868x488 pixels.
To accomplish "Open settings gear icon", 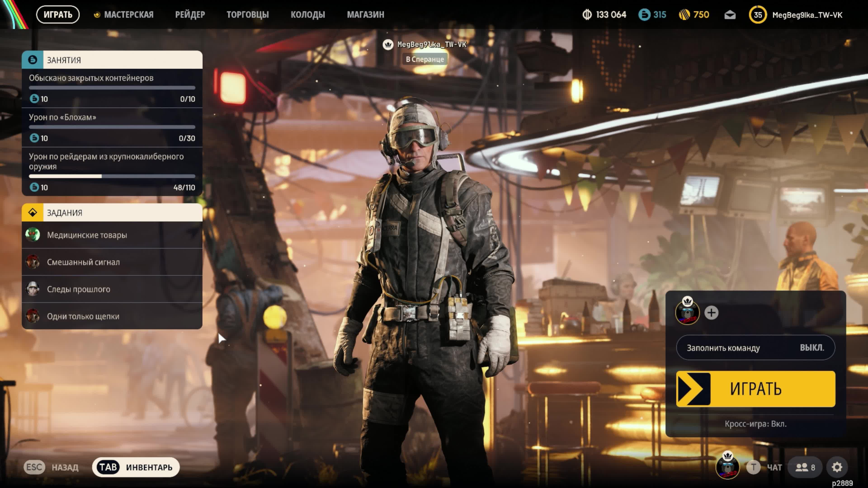I will point(837,467).
